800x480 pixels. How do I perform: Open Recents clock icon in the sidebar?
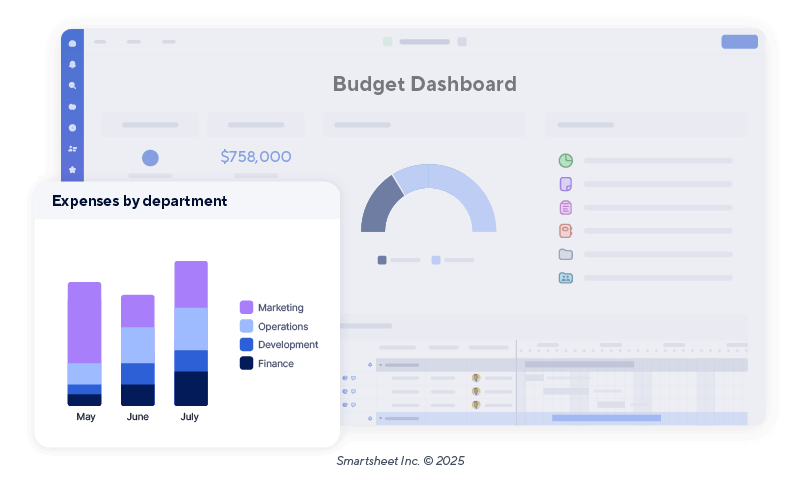coord(72,128)
